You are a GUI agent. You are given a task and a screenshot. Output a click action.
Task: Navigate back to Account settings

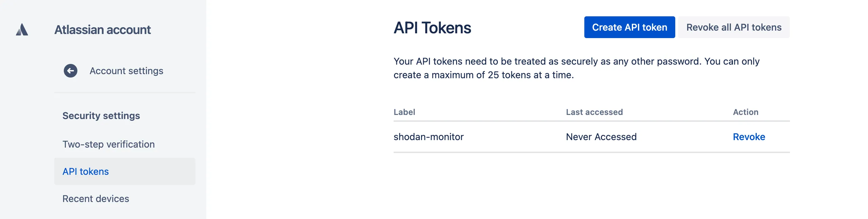tap(126, 71)
